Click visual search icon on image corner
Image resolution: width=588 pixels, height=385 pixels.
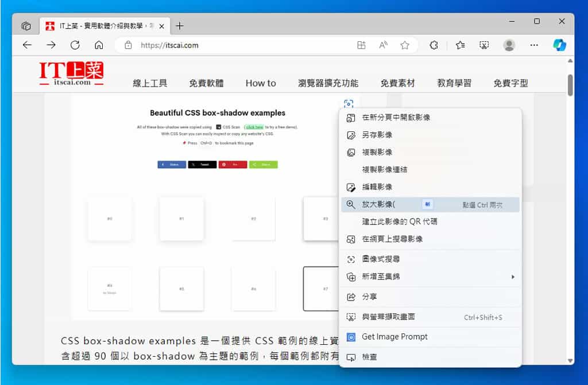pyautogui.click(x=348, y=104)
